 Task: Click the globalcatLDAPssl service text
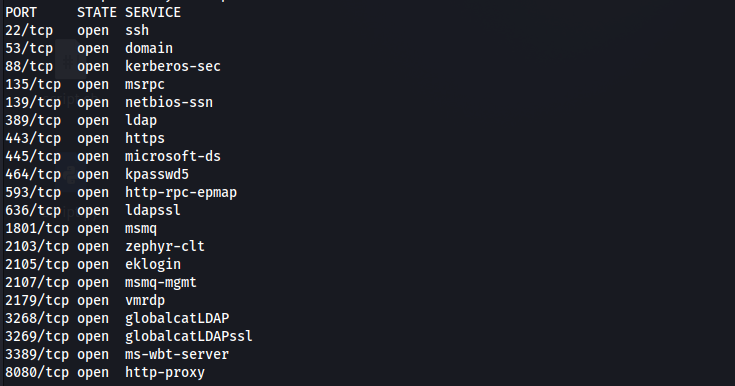(x=188, y=336)
